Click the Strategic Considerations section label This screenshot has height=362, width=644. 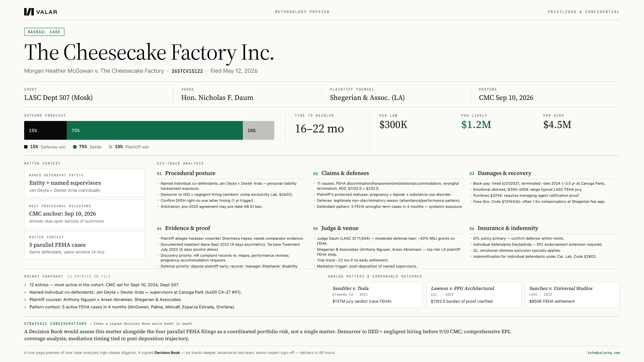coord(55,324)
